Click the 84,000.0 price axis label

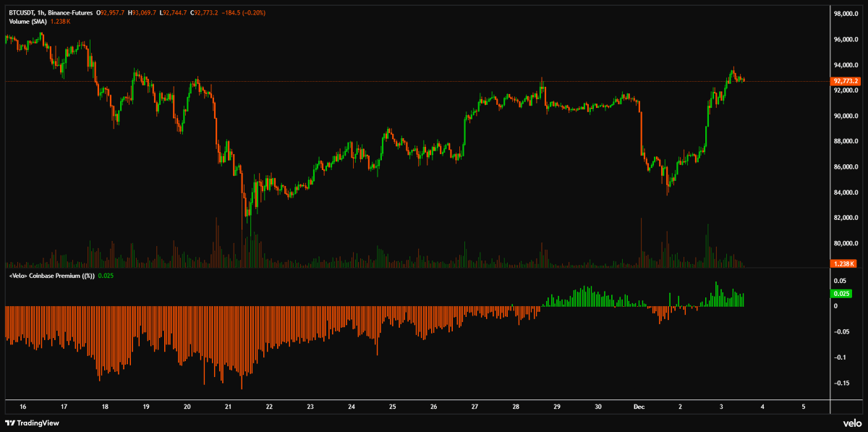tap(847, 192)
